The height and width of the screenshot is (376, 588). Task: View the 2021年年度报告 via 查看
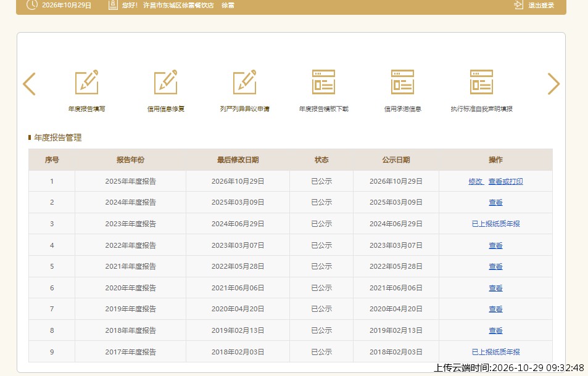(495, 266)
